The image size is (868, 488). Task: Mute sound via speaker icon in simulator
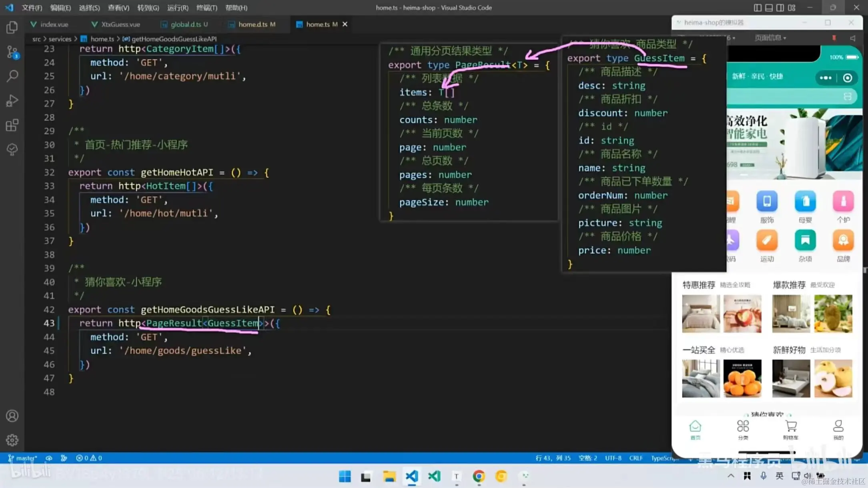(x=853, y=38)
